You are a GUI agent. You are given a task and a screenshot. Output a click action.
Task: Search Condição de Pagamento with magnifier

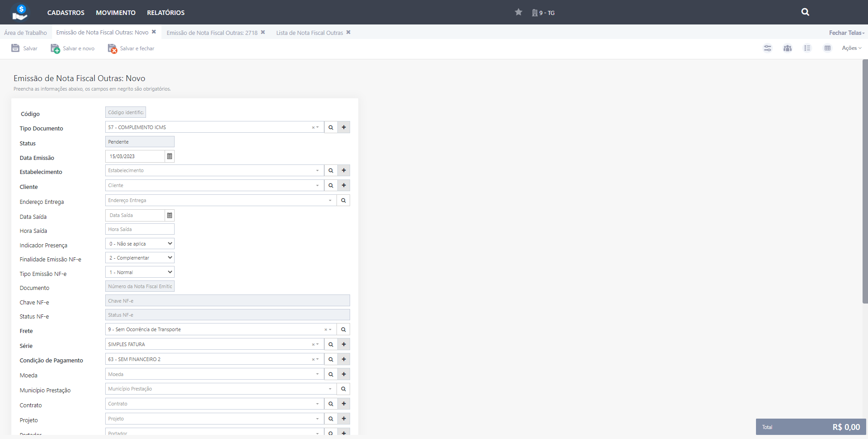coord(331,359)
